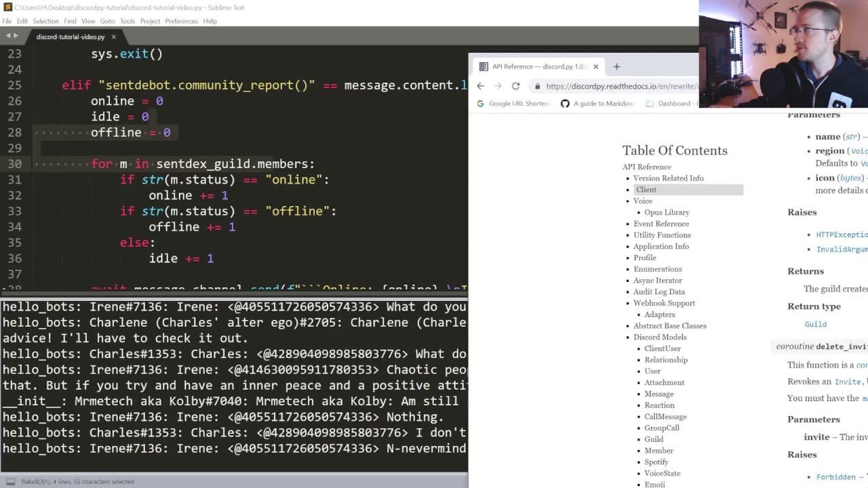868x488 pixels.
Task: Click the Guild return type link
Action: click(x=816, y=325)
